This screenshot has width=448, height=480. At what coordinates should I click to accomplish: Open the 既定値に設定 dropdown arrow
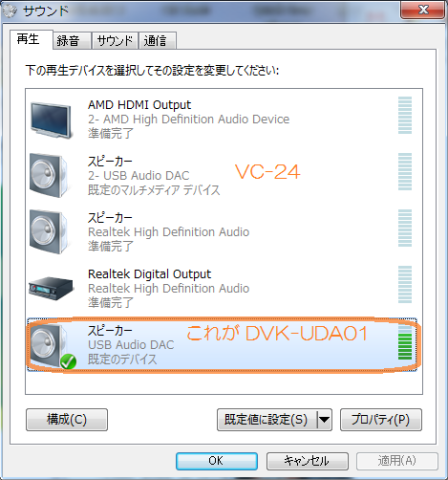point(324,420)
